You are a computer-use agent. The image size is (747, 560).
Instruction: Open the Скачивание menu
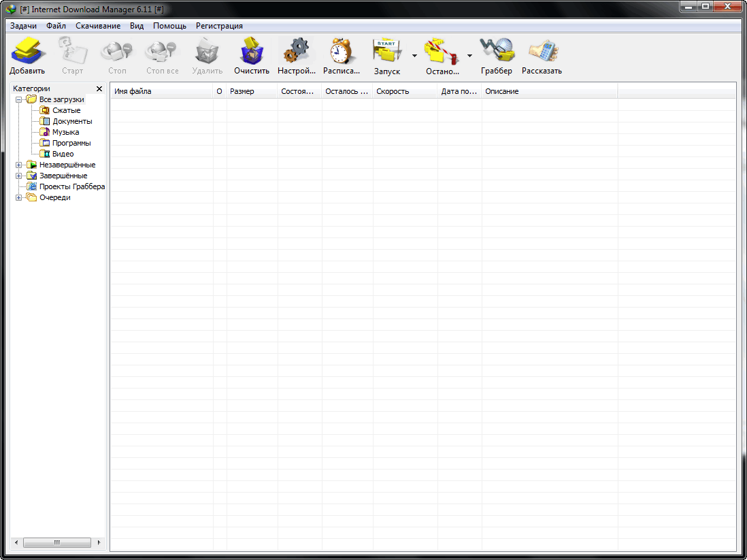(98, 26)
